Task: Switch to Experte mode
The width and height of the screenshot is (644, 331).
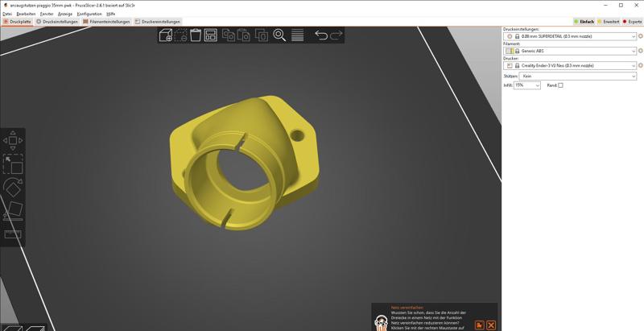Action: tap(633, 22)
